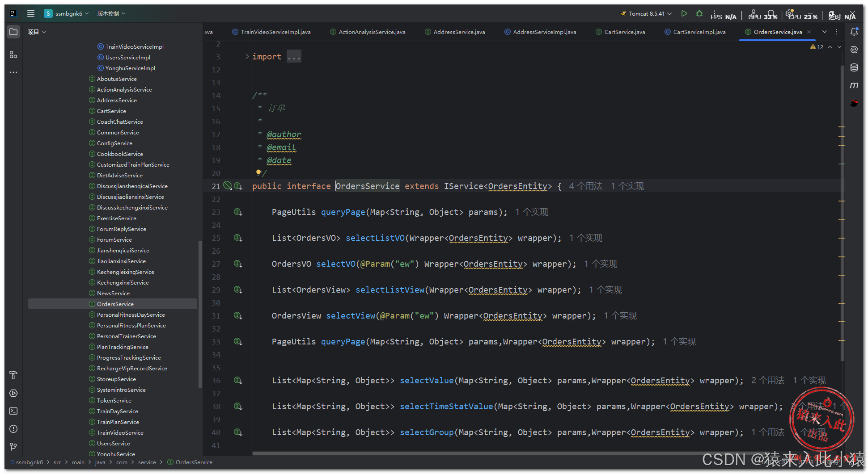
Task: Select CartService in the project tree
Action: (111, 111)
